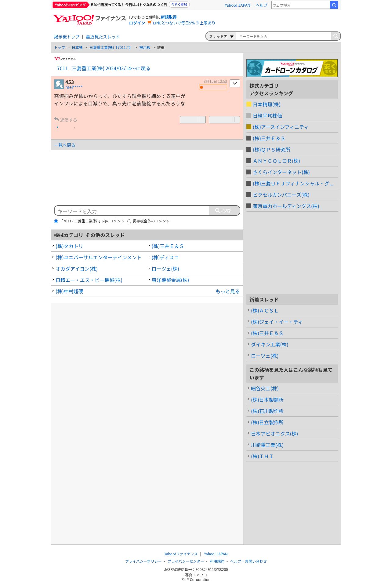Open the (株)ユニバーサルエンターテインメント thread
Image resolution: width=392 pixels, height=581 pixels.
click(x=98, y=258)
